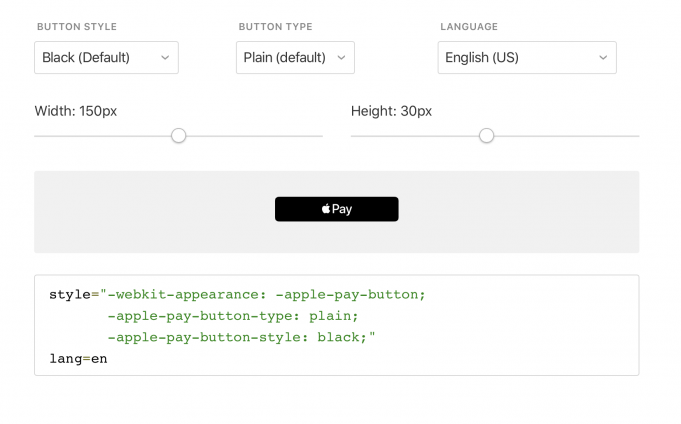Click the Apple logo on the Pay button
Screen dimensions: 681x424
(x=326, y=209)
